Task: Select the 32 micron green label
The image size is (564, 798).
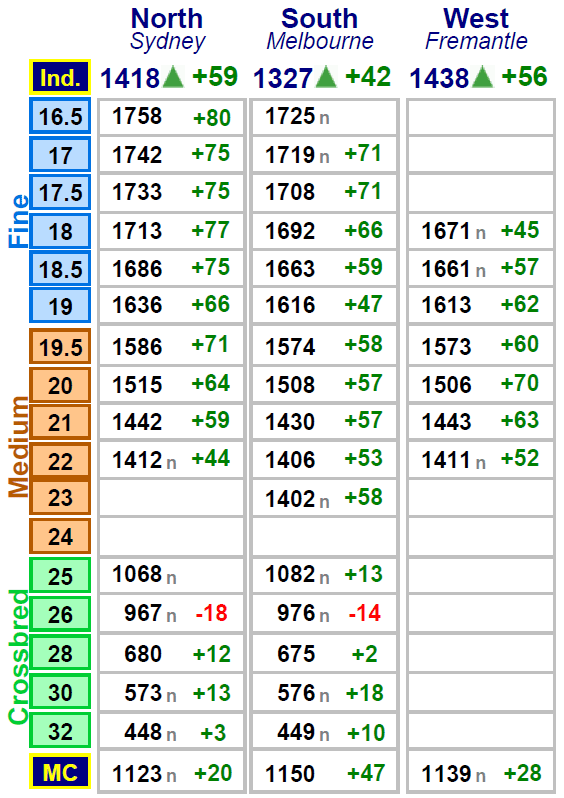Action: pos(60,731)
